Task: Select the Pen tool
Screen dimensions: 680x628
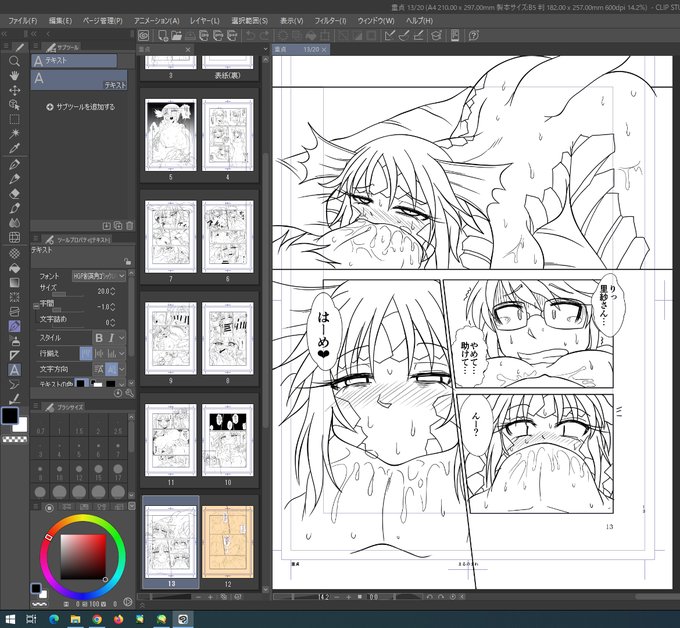Action: click(14, 164)
